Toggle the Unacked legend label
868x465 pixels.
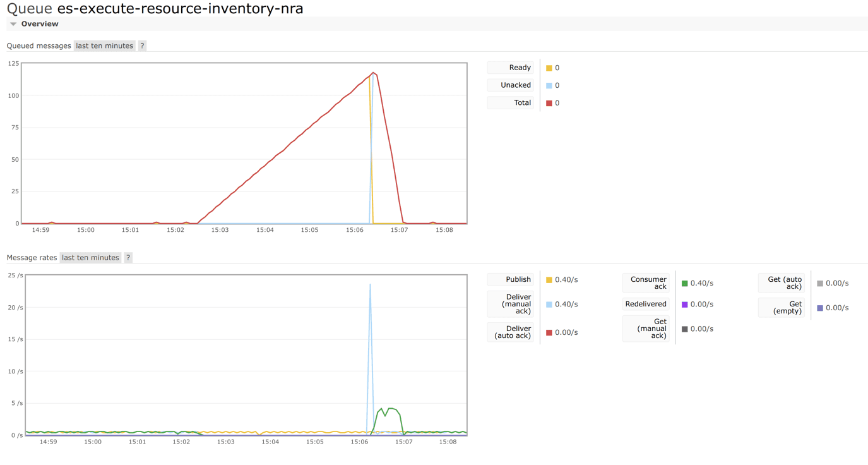(511, 85)
